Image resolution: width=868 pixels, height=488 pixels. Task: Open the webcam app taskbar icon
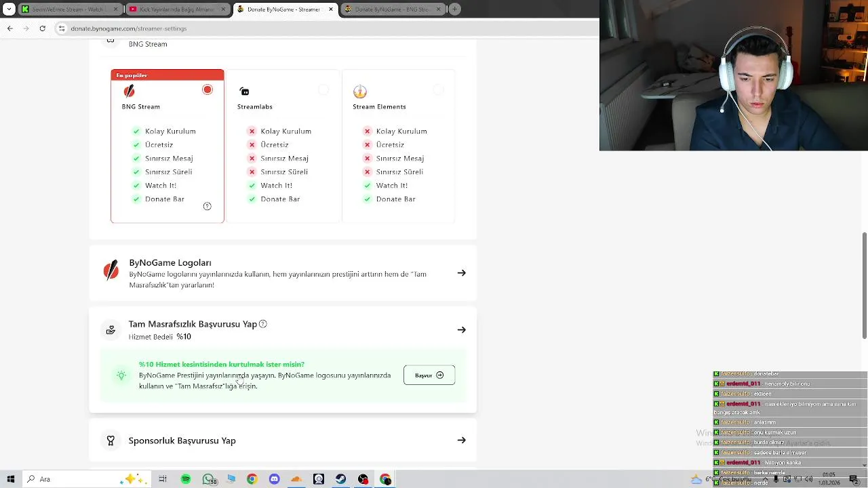click(319, 479)
